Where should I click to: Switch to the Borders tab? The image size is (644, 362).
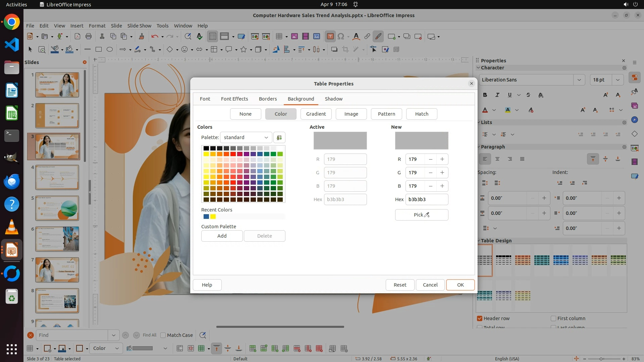pos(268,99)
